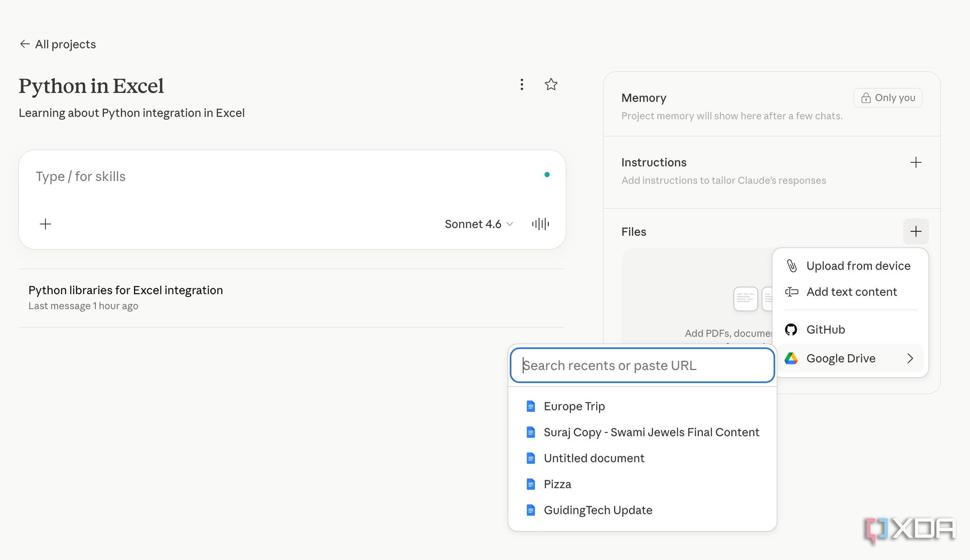
Task: Select the Google Drive menu entry
Action: tap(850, 358)
